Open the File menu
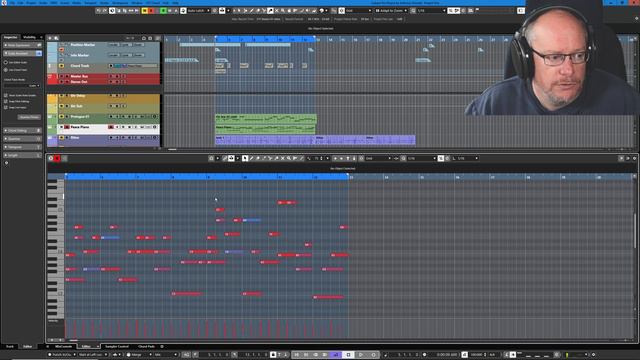 (12, 2)
